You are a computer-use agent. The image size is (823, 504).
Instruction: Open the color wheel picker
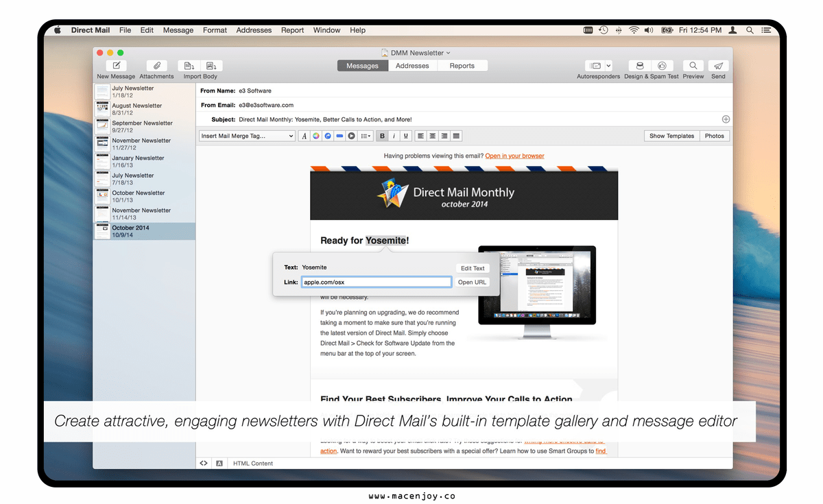(x=316, y=136)
